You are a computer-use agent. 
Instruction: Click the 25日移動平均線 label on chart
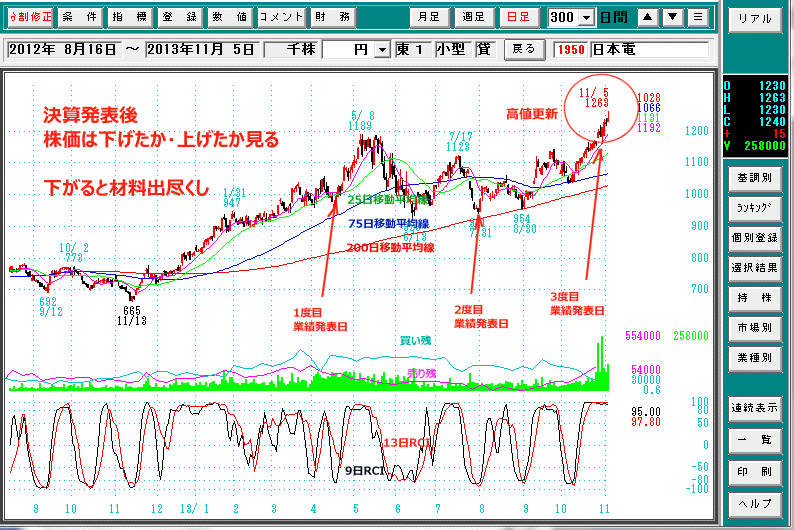pyautogui.click(x=388, y=199)
